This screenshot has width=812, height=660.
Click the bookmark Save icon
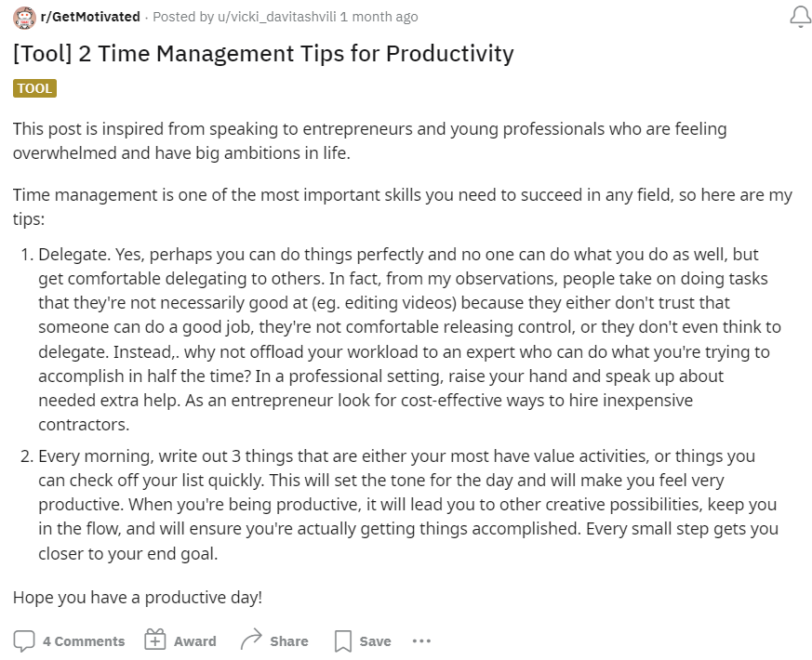343,641
